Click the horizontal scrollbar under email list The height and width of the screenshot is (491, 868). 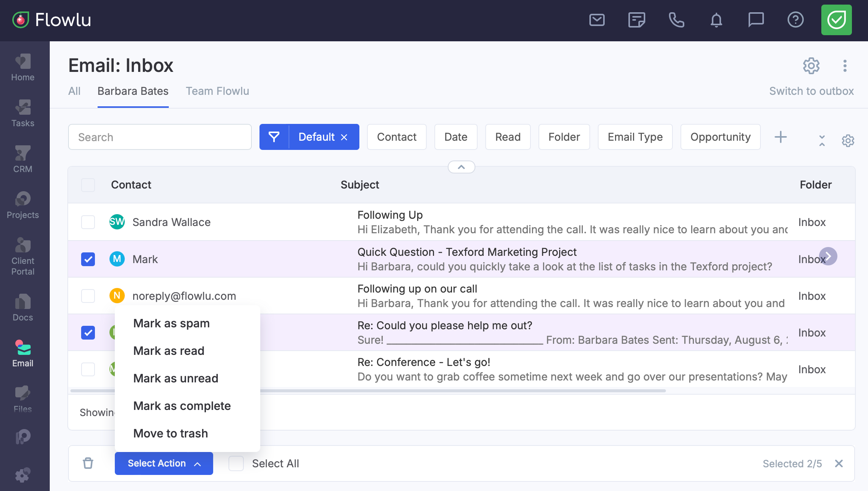[368, 391]
